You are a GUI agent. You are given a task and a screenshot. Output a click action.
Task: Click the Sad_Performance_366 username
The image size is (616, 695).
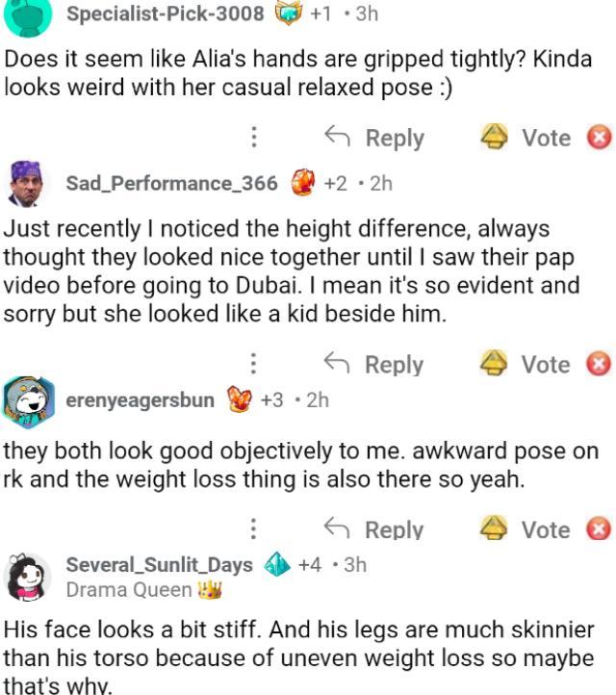click(171, 183)
